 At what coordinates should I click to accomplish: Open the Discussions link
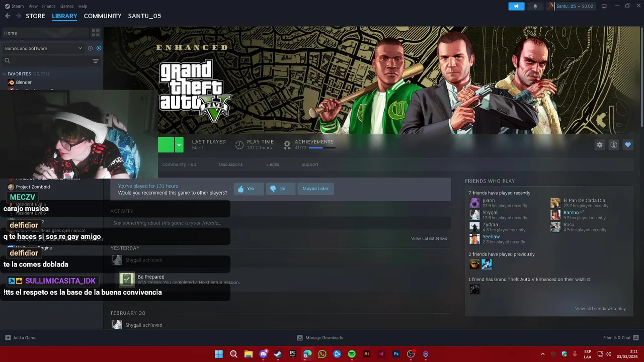pos(230,164)
